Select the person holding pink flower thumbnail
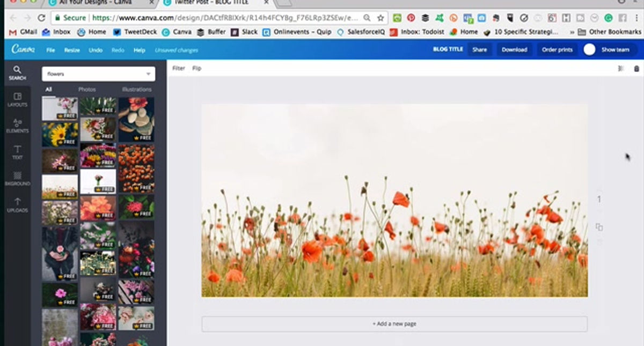This screenshot has width=644, height=346. [x=60, y=253]
